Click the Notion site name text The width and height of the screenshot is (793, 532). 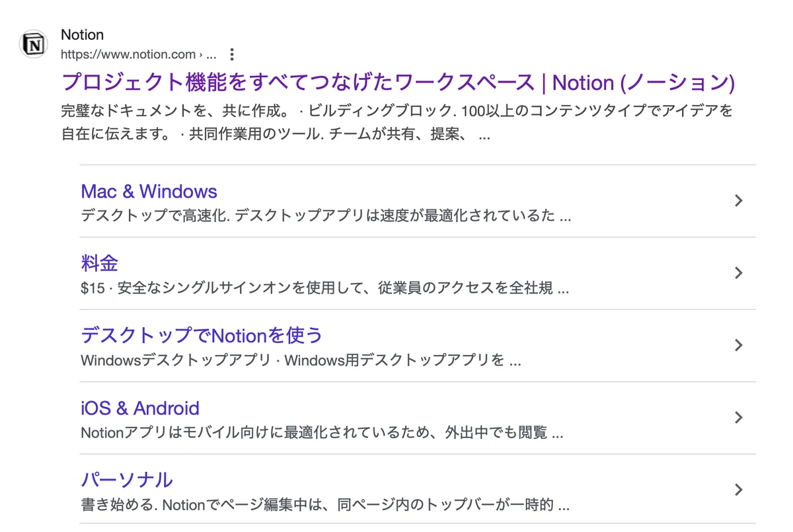pos(82,34)
